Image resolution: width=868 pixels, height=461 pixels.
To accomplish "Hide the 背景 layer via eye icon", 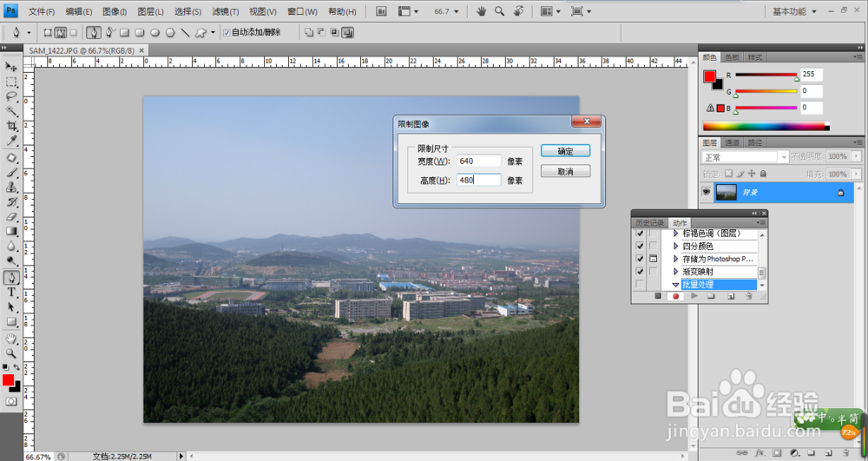I will [x=707, y=192].
